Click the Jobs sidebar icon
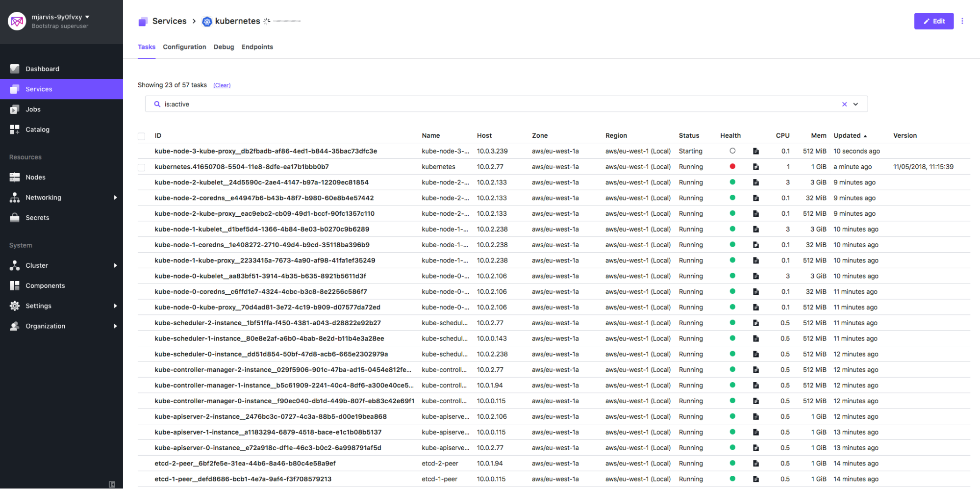Viewport: 980px width, 489px height. [x=15, y=109]
